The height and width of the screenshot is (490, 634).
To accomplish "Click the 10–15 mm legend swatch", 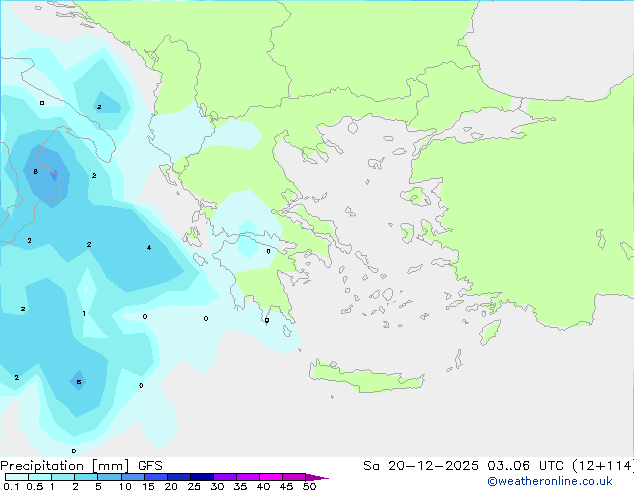I will click(132, 477).
